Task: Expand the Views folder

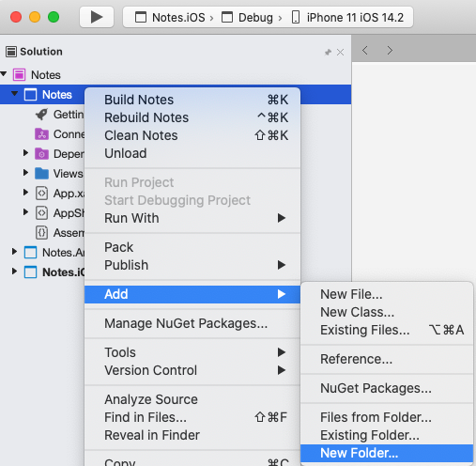Action: coord(25,173)
